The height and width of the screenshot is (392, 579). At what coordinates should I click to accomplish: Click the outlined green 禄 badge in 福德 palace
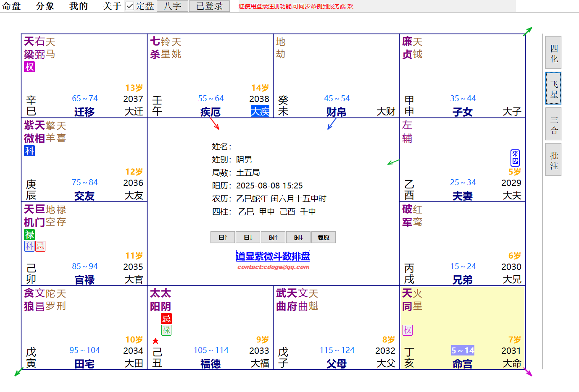(166, 330)
